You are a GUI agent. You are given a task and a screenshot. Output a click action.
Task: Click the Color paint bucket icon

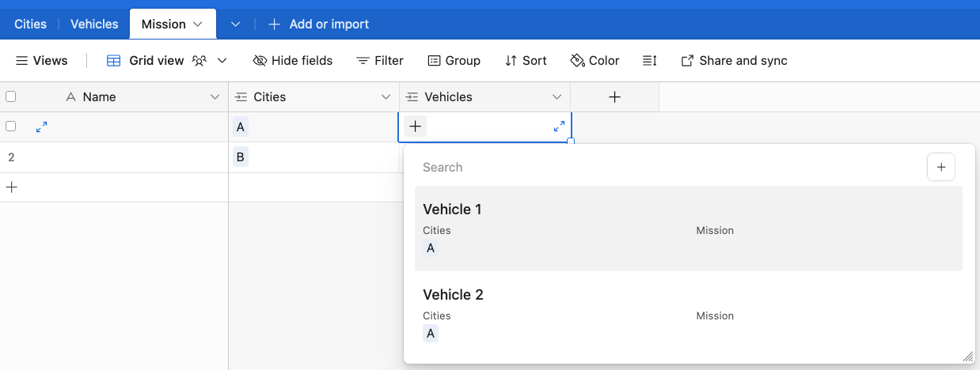pyautogui.click(x=577, y=61)
